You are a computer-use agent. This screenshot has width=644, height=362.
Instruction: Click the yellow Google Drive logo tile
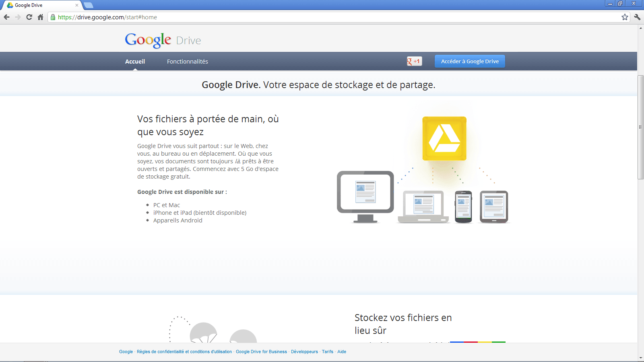click(x=444, y=138)
